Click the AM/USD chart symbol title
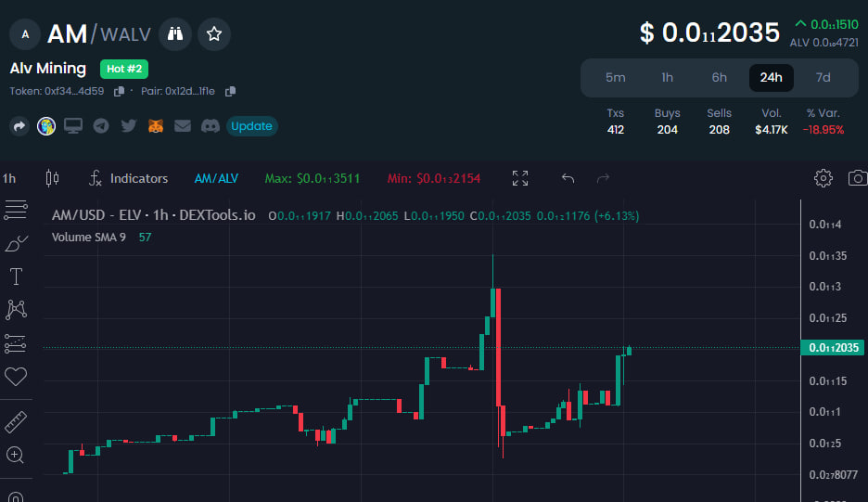This screenshot has height=502, width=868. [x=153, y=215]
